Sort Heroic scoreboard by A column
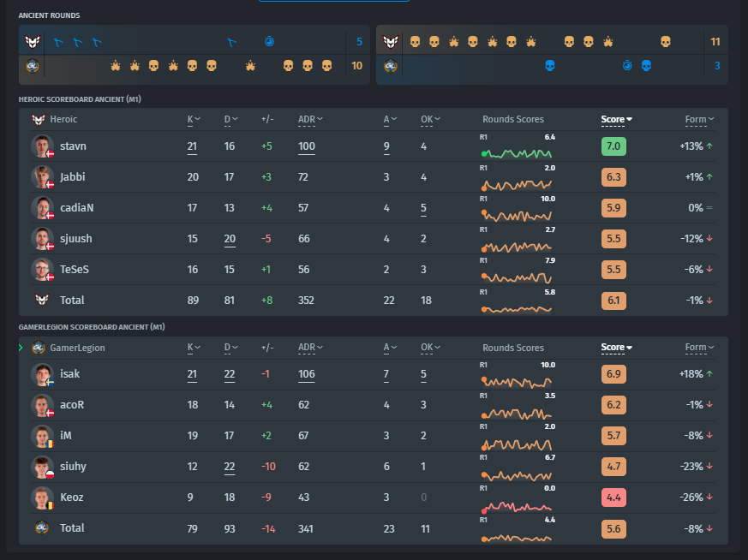The image size is (748, 560). coord(390,120)
